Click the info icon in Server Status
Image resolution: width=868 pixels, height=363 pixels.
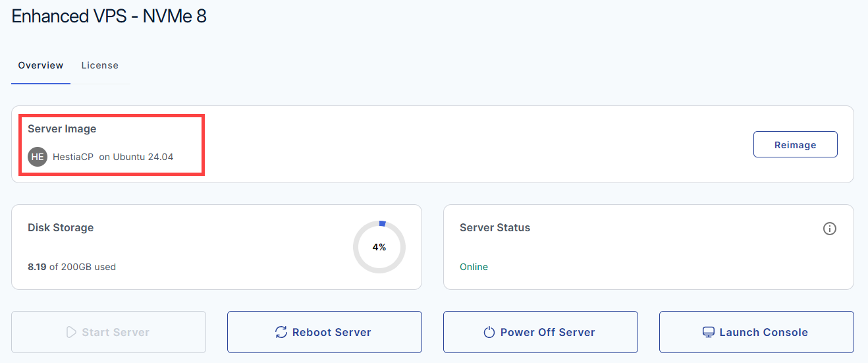[x=830, y=229]
